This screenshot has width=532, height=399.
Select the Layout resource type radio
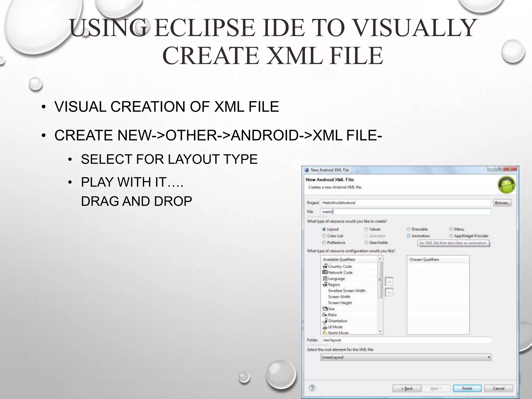click(324, 229)
